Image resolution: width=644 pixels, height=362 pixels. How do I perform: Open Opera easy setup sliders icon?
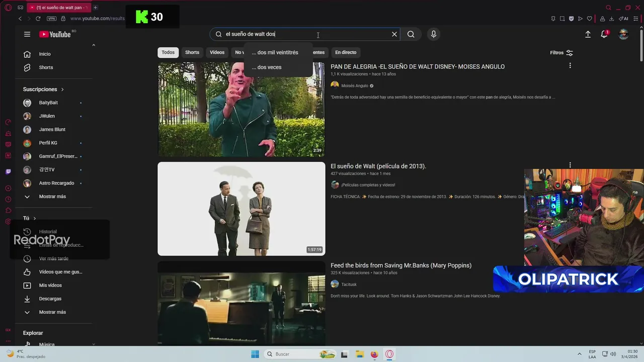coord(636,19)
